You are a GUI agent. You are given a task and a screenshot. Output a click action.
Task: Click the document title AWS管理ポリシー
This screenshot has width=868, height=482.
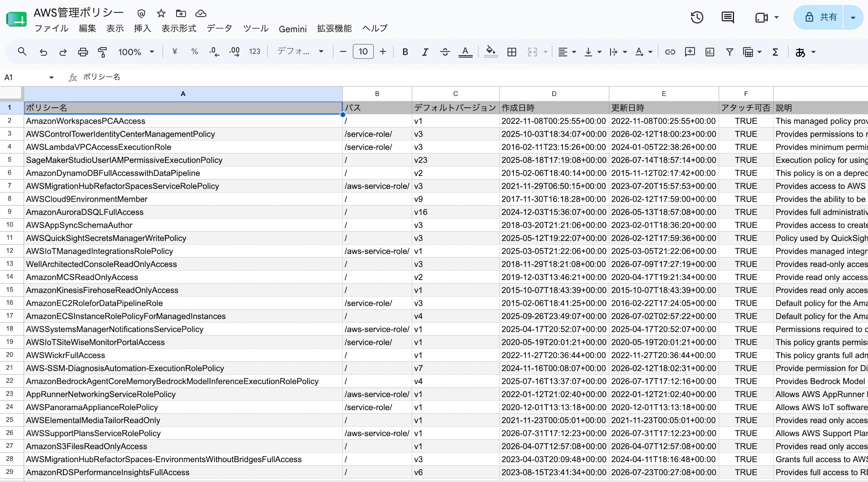(x=79, y=13)
